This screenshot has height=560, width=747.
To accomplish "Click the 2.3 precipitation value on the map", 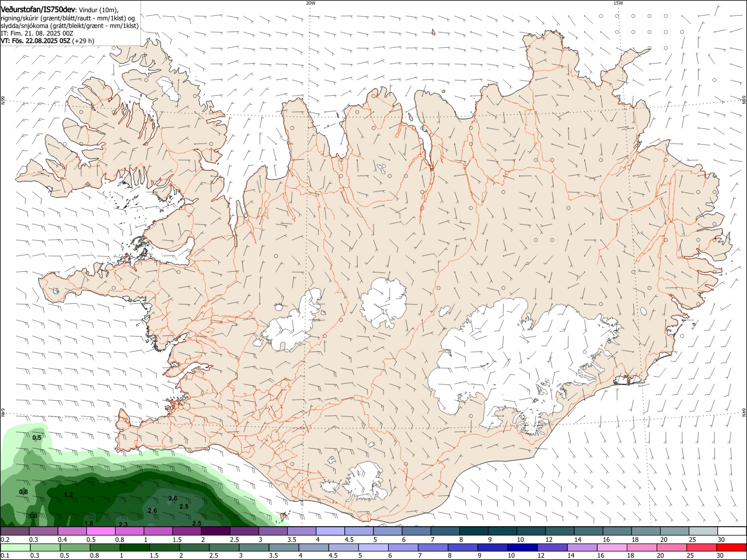I will tap(123, 524).
